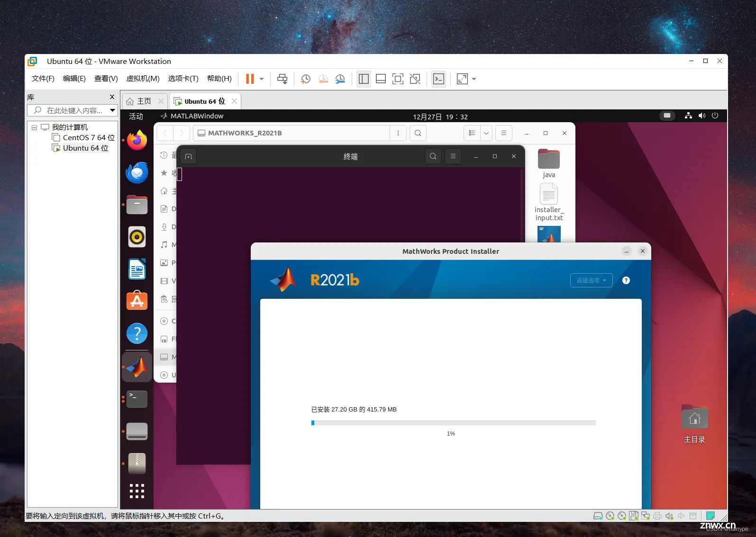The image size is (756, 537).
Task: Open the library search dropdown arrow
Action: tap(113, 110)
